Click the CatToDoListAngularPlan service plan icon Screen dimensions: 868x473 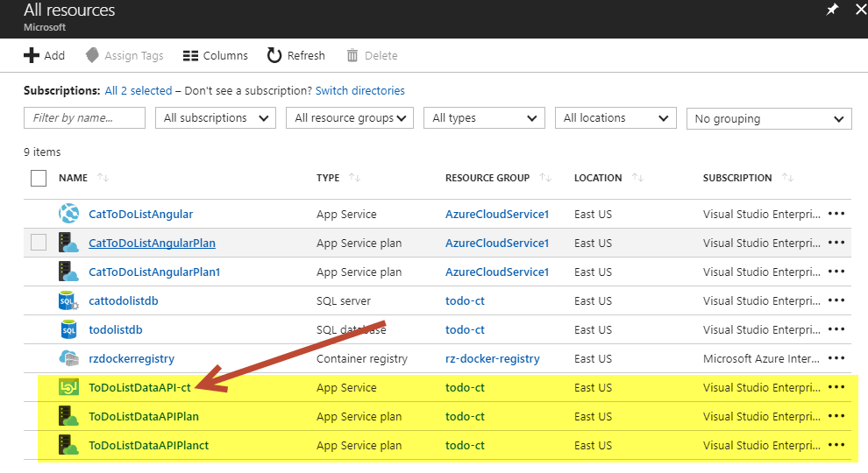tap(68, 243)
